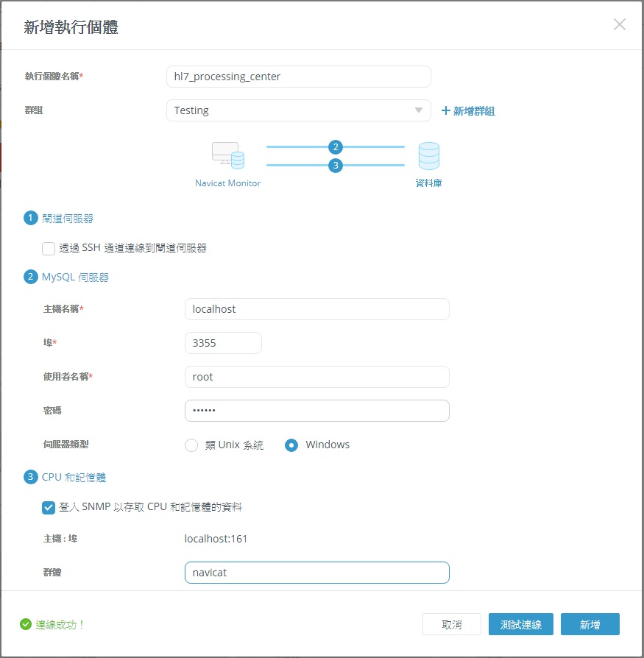Cancel the dialog with 取消 button
The image size is (644, 658).
coord(452,624)
